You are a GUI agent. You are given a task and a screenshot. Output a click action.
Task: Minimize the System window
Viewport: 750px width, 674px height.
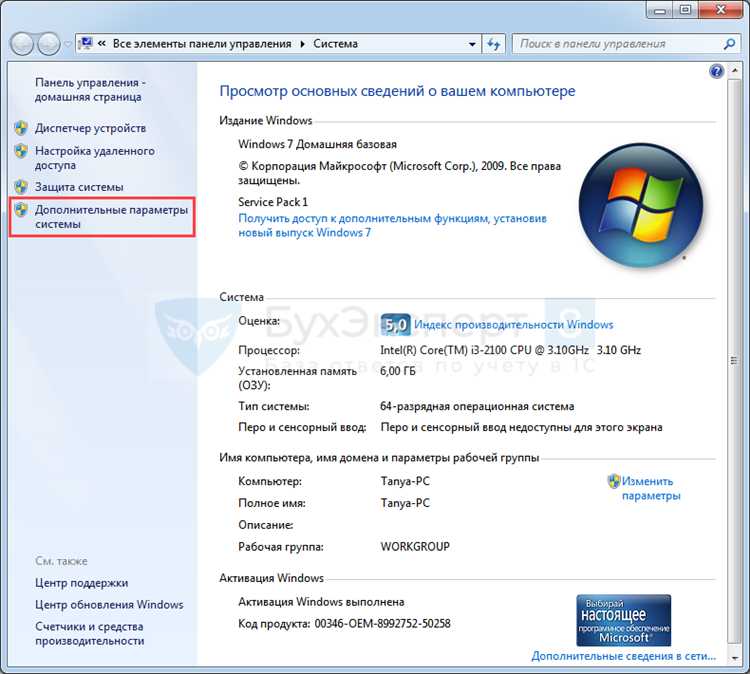661,10
